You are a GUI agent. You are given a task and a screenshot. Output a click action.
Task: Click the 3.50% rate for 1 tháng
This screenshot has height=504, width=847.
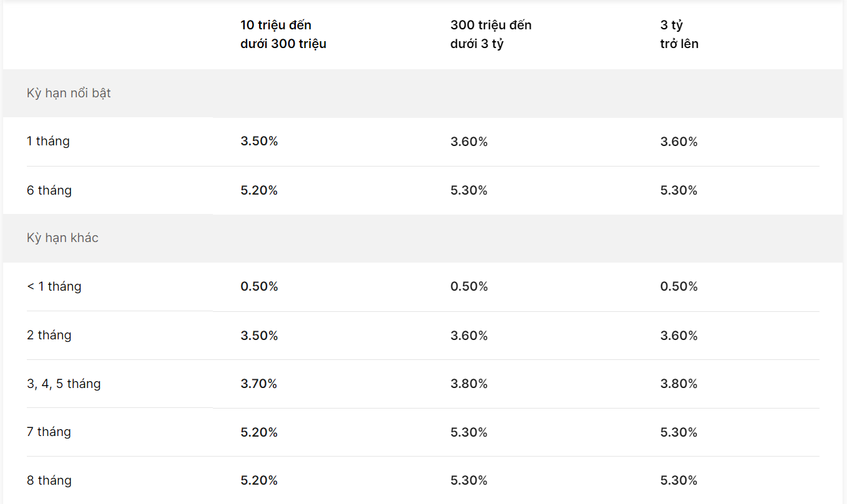[x=259, y=142]
